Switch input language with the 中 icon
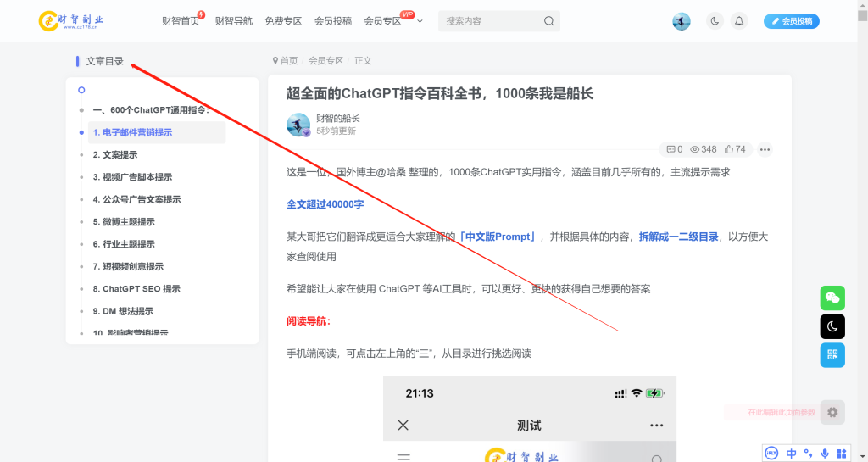Screen dimensions: 868x462 coord(792,454)
